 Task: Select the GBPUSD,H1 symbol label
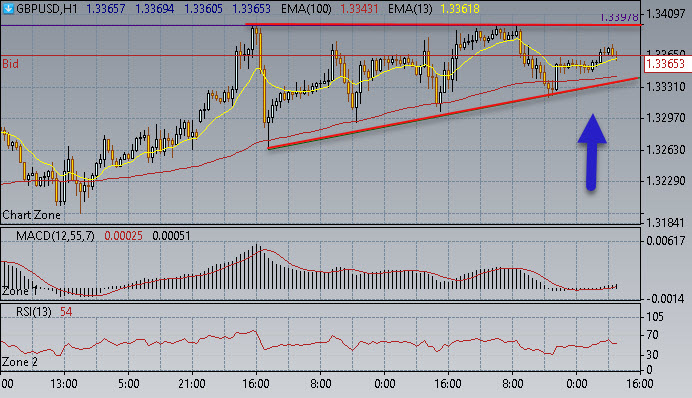click(x=47, y=9)
